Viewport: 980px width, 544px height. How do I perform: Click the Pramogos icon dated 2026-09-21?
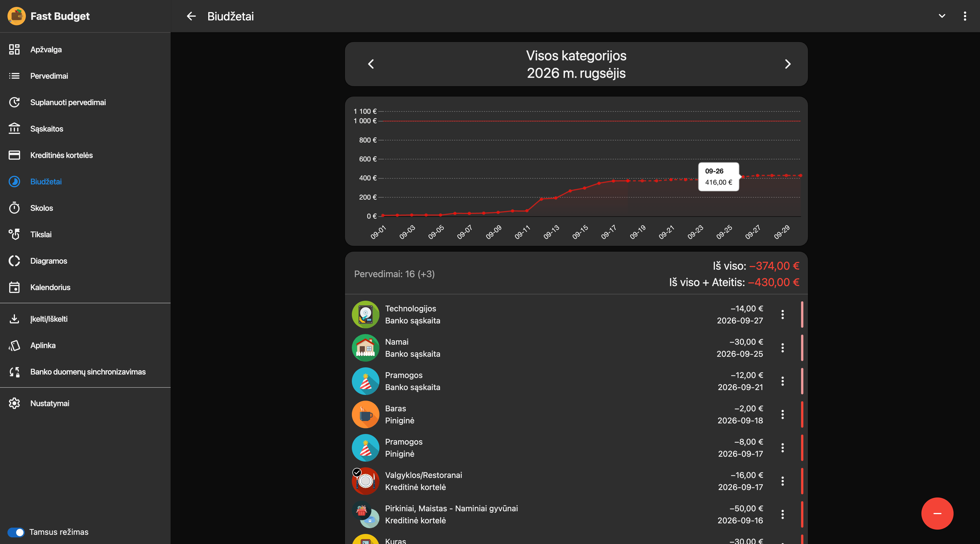[x=365, y=381]
